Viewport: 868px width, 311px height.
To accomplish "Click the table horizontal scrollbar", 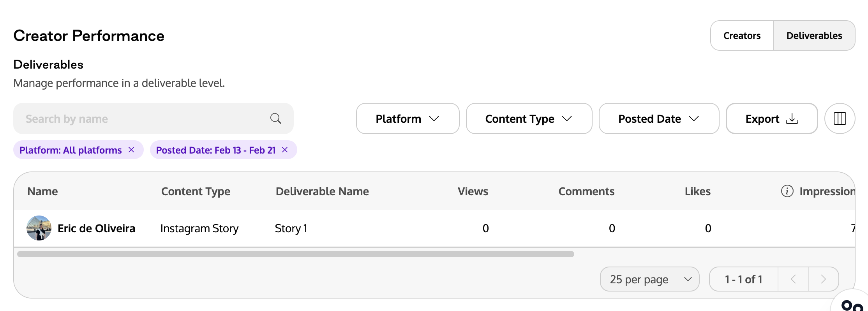I will click(x=296, y=254).
